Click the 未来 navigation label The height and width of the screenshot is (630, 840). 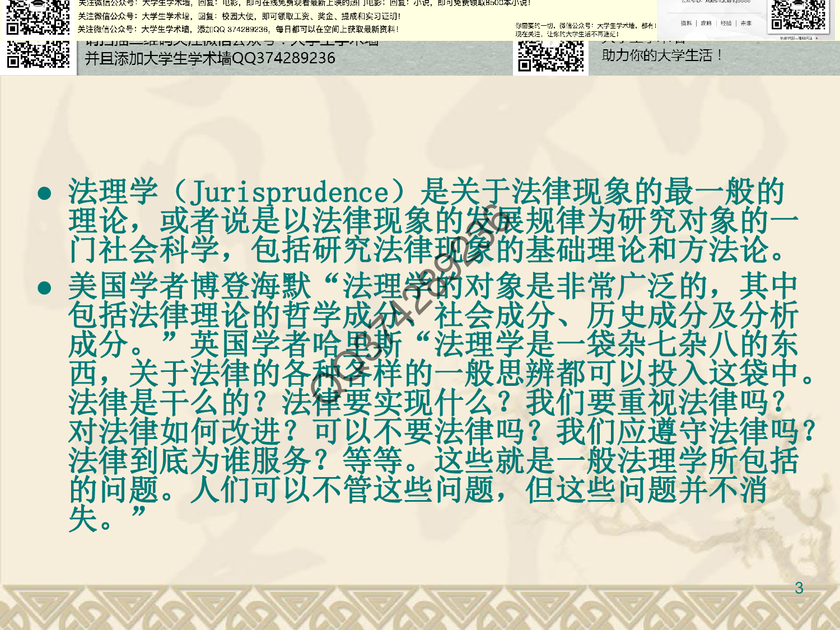[745, 24]
